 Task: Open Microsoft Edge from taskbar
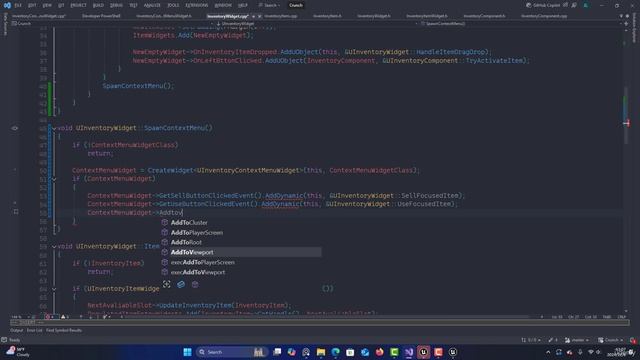(x=336, y=352)
